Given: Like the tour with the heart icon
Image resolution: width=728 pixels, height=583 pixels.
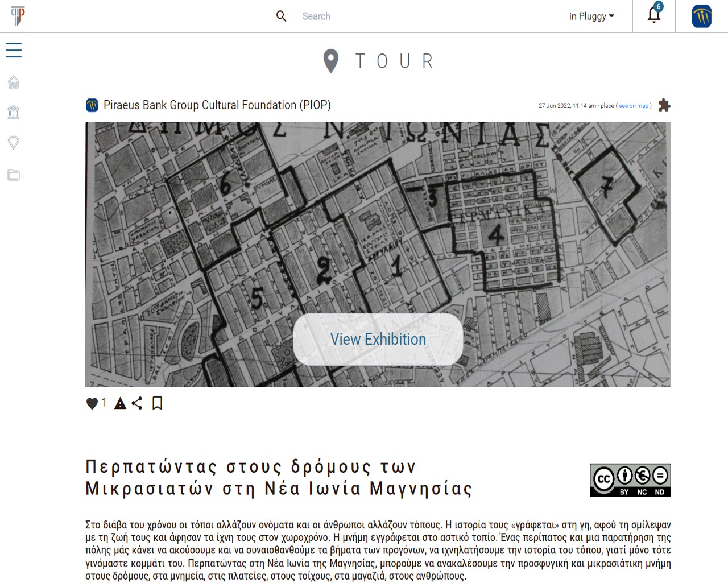Looking at the screenshot, I should point(92,403).
